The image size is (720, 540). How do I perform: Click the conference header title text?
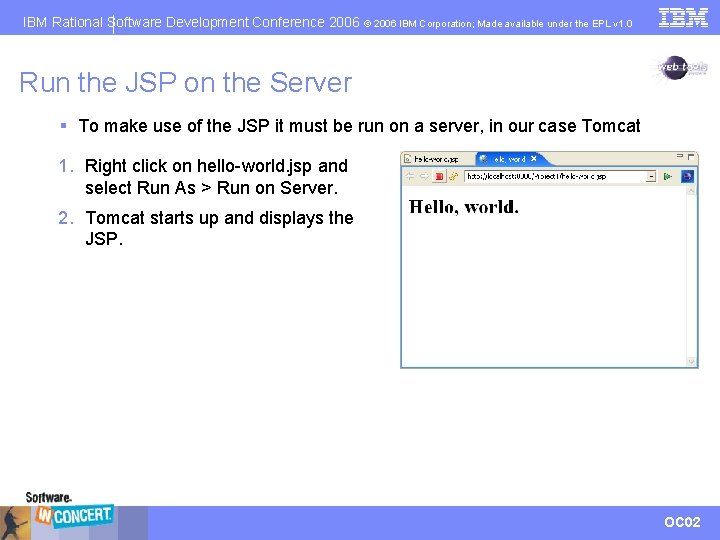pyautogui.click(x=191, y=22)
